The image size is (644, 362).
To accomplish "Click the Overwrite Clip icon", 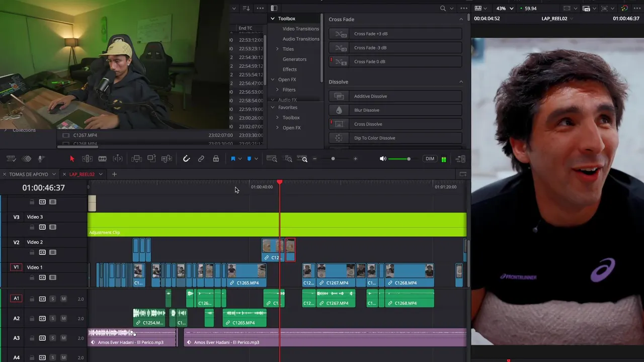I will (x=151, y=159).
